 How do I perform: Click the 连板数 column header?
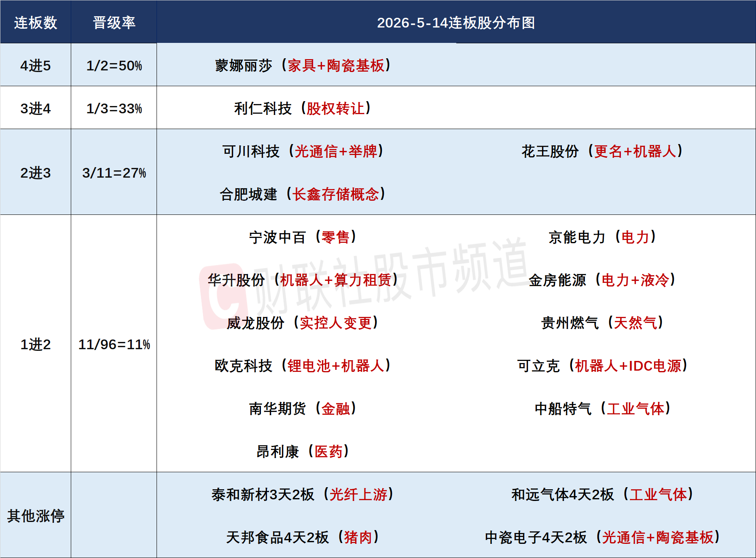pyautogui.click(x=36, y=23)
